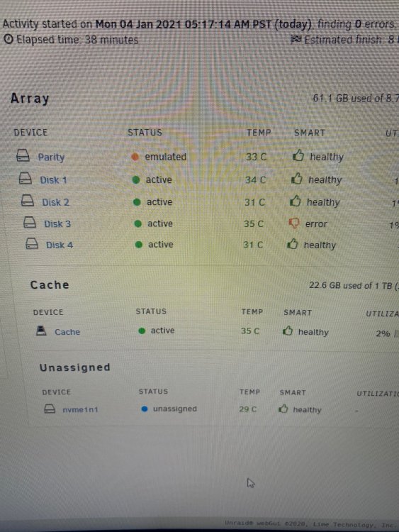Viewport: 399px width, 532px height.
Task: Click the thumbs-up SMART icon for nvme1n1
Action: 283,409
